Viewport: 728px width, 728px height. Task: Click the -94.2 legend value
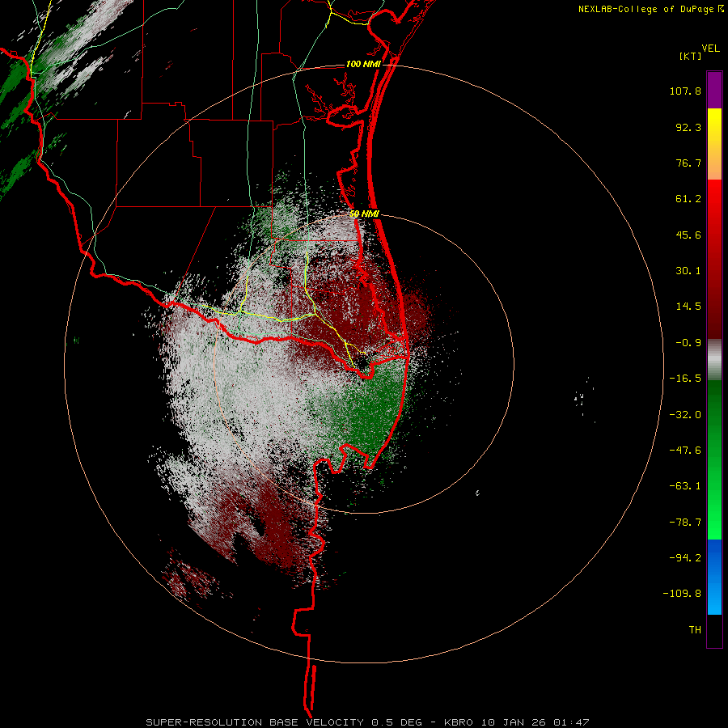point(685,557)
